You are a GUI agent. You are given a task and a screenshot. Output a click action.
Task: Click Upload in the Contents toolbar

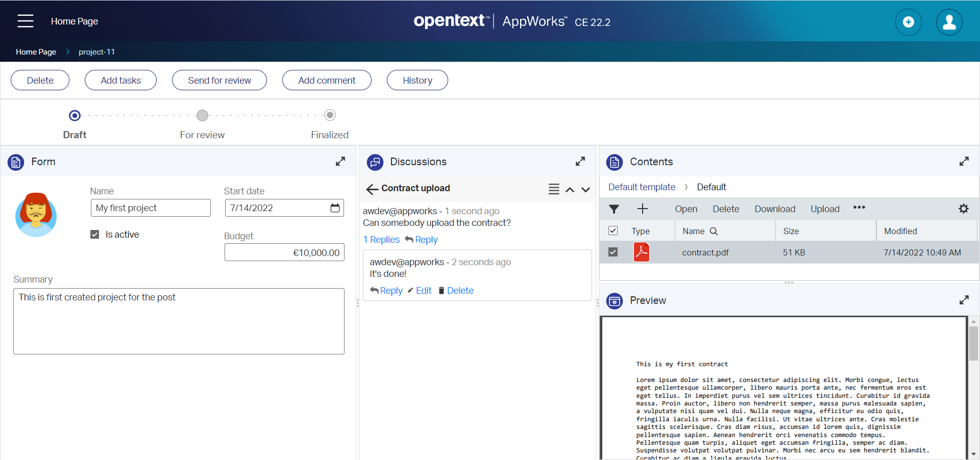825,209
